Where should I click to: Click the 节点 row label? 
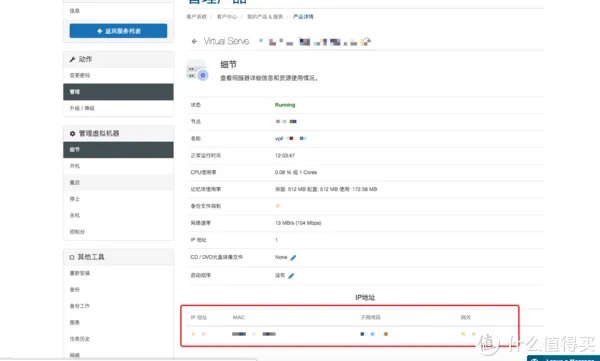click(x=196, y=121)
